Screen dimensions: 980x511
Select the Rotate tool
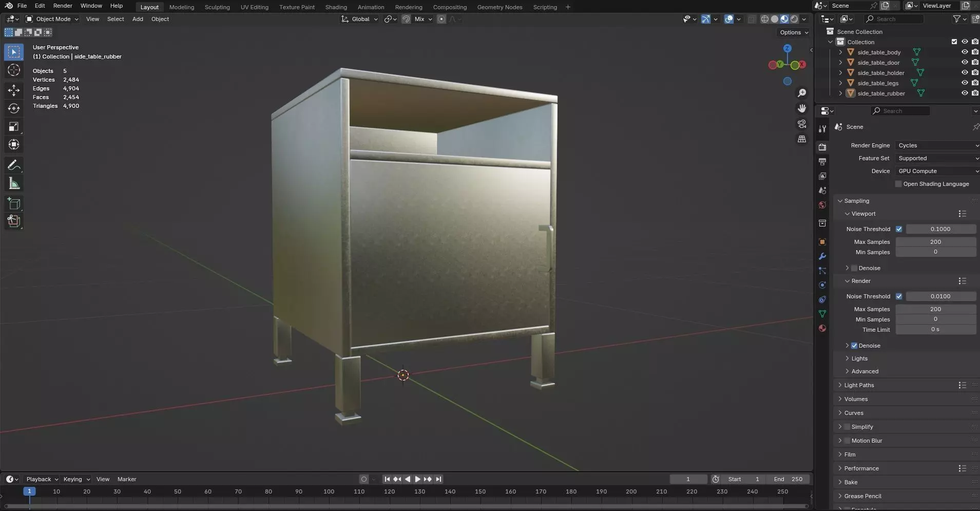14,108
